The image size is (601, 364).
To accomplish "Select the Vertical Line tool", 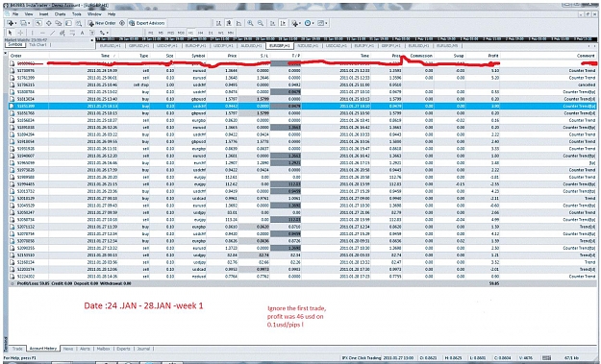I will tap(32, 33).
